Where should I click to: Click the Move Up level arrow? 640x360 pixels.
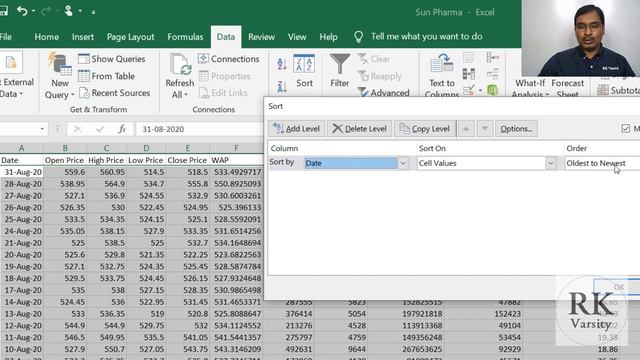(x=466, y=129)
